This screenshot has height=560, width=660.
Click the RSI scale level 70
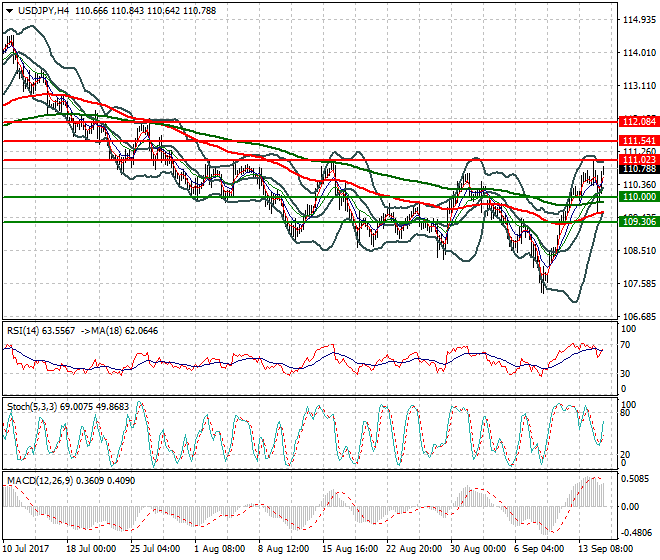pyautogui.click(x=626, y=345)
